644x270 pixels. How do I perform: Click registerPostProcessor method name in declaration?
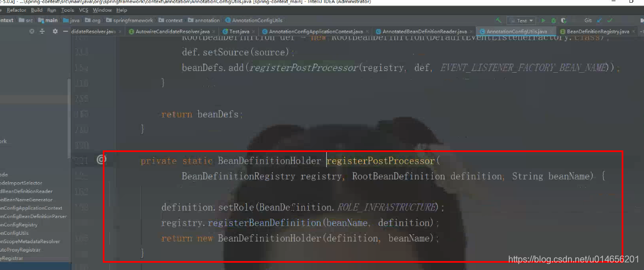(380, 160)
